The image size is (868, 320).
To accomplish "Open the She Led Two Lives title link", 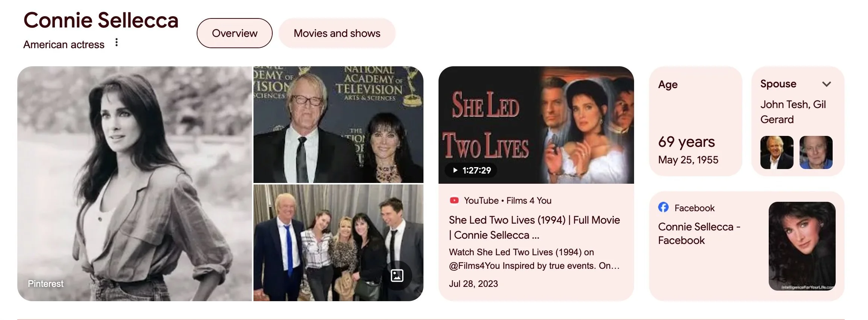I will pos(534,227).
